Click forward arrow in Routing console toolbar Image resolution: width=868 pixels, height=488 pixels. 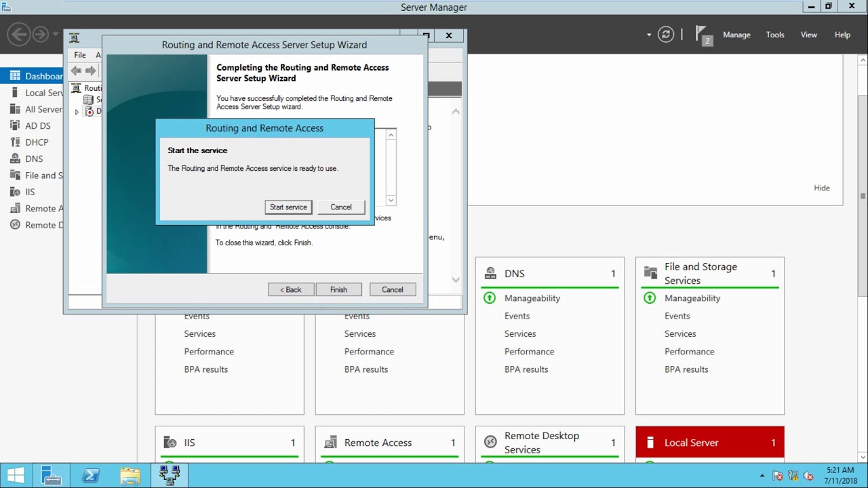[90, 70]
